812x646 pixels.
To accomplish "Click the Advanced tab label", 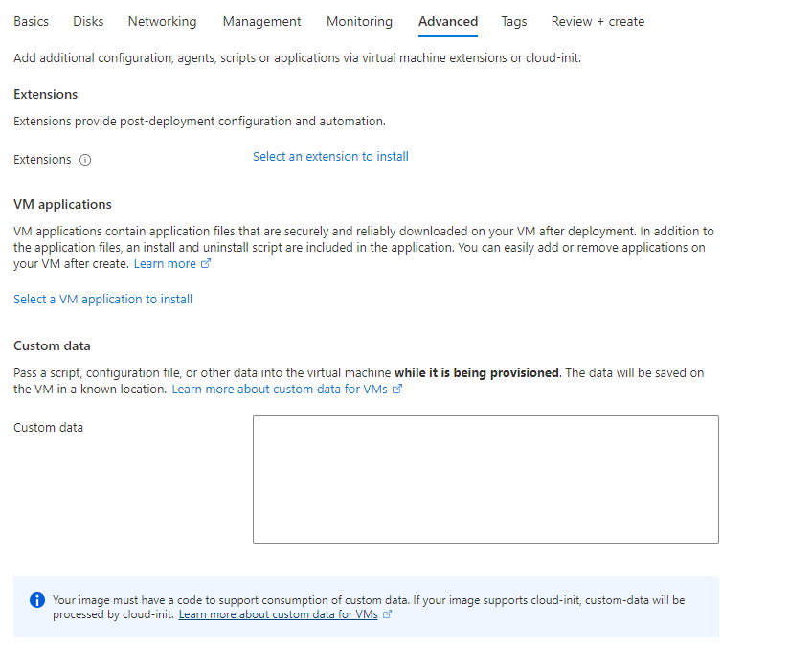I will pos(447,21).
